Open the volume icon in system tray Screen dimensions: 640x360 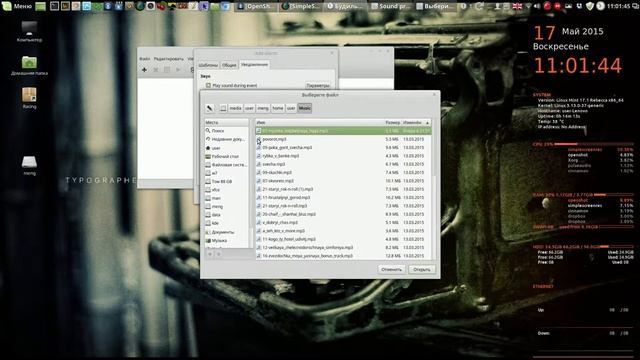pyautogui.click(x=537, y=6)
